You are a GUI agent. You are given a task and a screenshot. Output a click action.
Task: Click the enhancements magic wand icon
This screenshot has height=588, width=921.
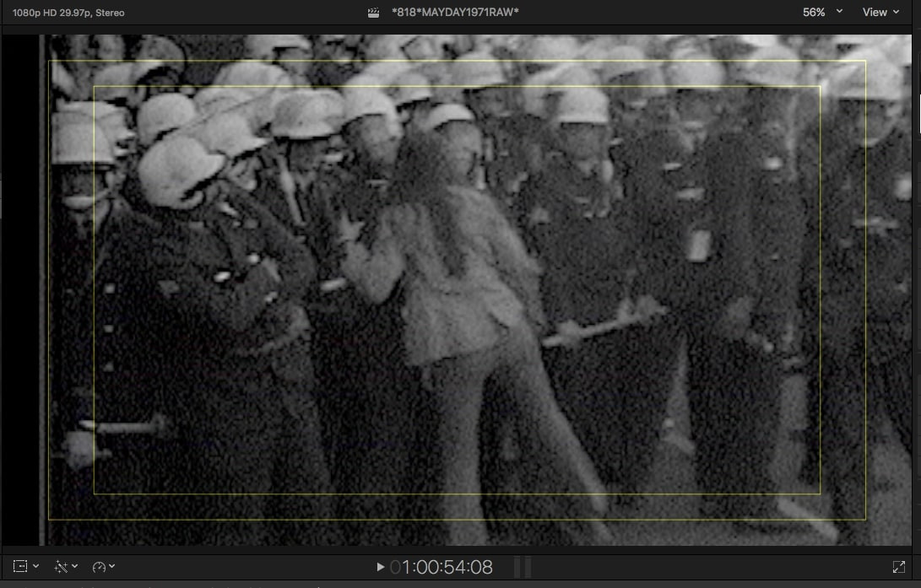click(61, 567)
